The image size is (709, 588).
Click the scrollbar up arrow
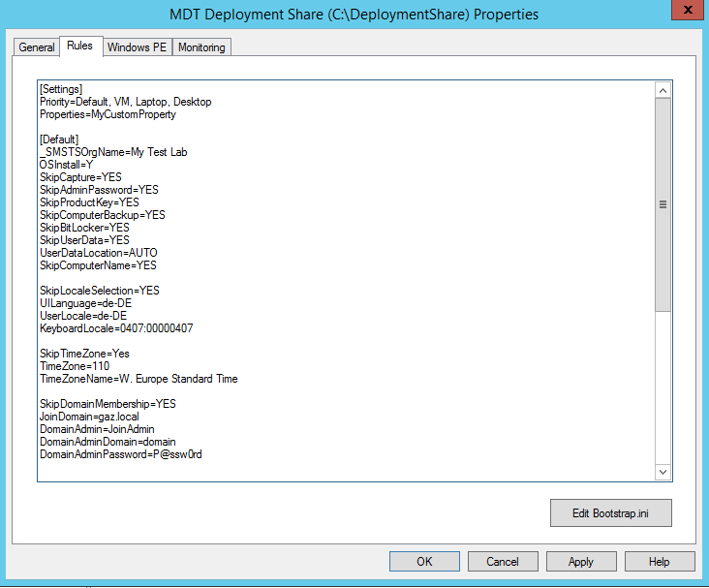(663, 90)
